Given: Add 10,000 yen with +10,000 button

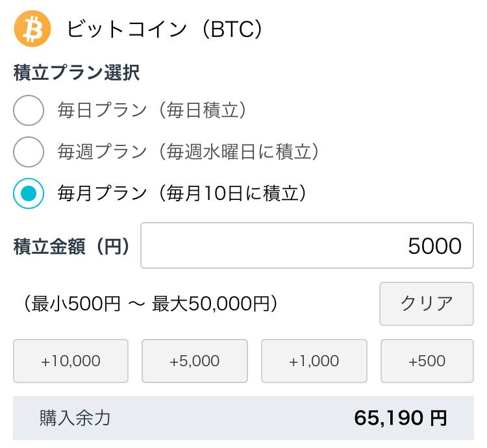Looking at the screenshot, I should tap(71, 361).
